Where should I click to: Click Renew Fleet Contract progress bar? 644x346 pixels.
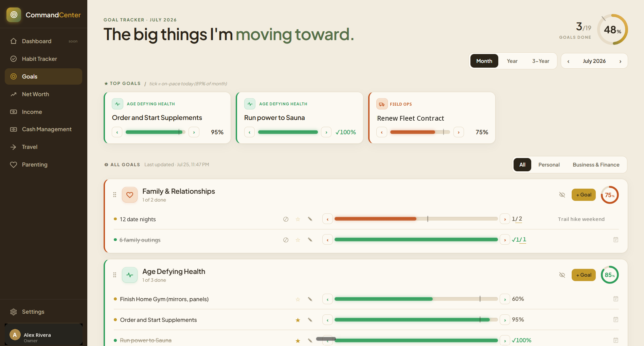420,132
